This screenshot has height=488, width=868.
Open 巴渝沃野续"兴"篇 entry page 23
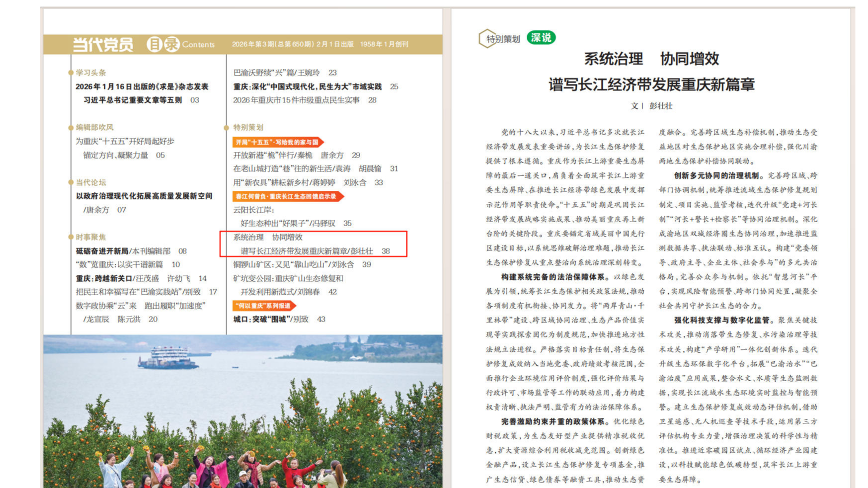[284, 73]
